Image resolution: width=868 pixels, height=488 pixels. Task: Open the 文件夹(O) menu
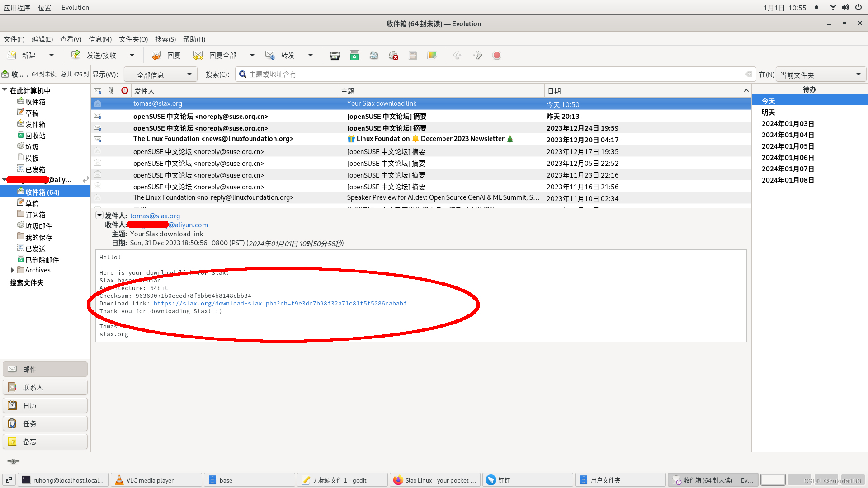(133, 39)
